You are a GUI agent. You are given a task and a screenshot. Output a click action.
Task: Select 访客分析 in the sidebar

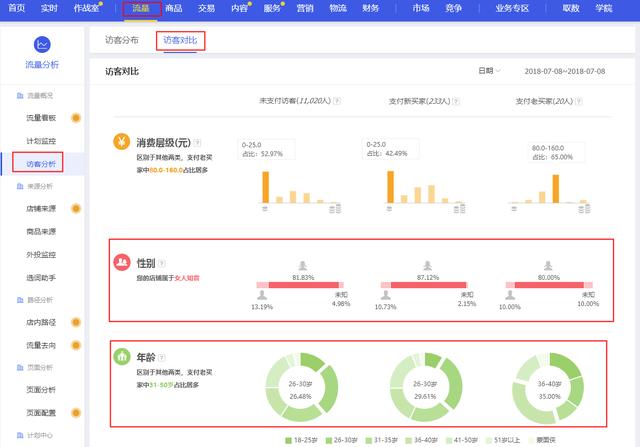pos(41,164)
